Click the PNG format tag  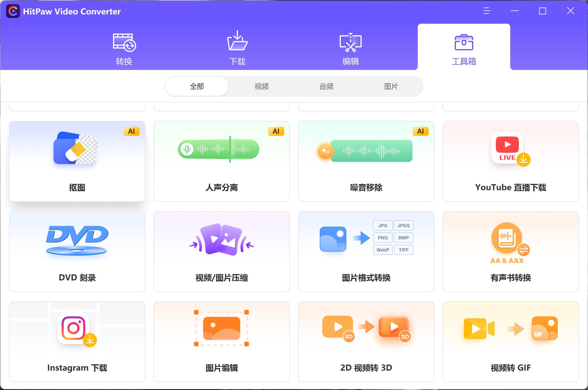(383, 238)
